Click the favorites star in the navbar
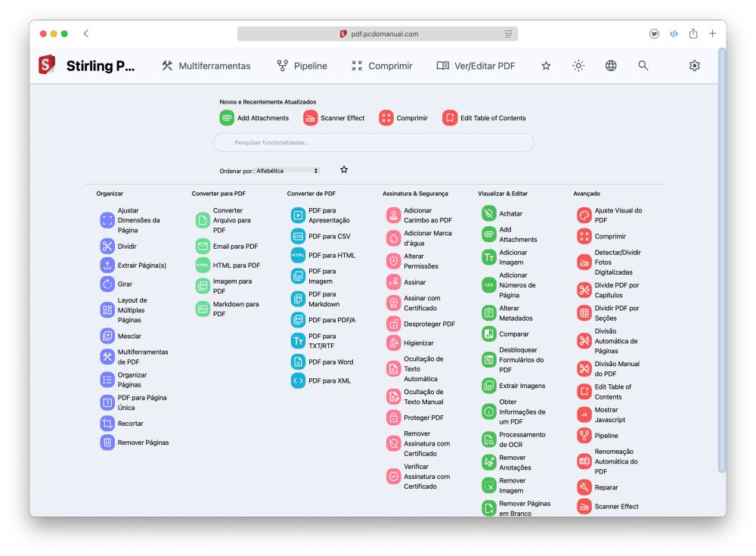756x556 pixels. point(546,66)
